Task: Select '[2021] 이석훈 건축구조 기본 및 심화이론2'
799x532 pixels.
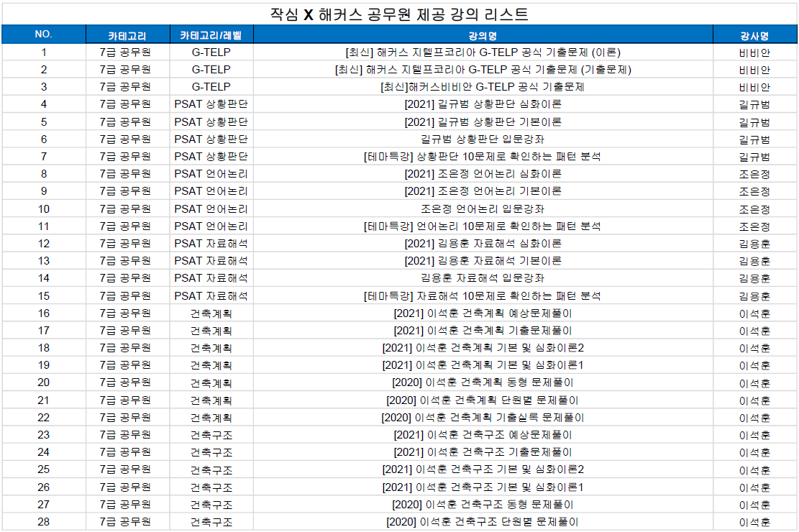Action: pyautogui.click(x=483, y=470)
